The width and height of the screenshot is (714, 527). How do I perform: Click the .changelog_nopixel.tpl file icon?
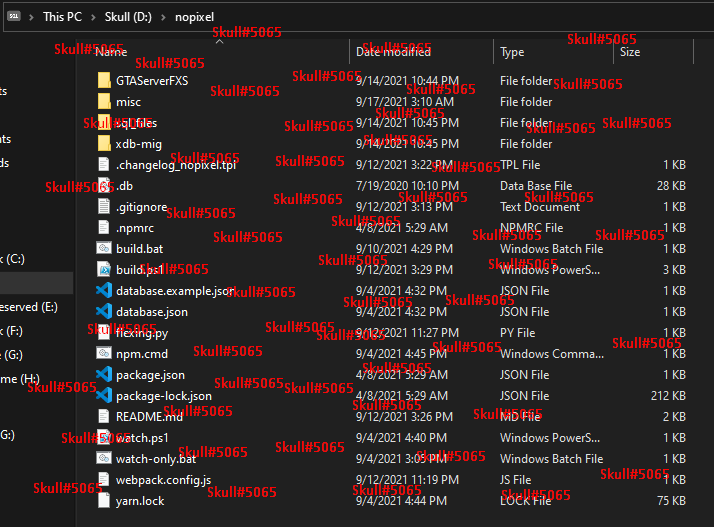pyautogui.click(x=104, y=164)
